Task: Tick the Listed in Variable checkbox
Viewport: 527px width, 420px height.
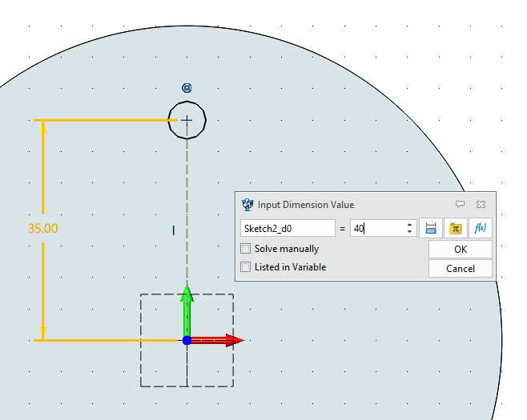Action: pyautogui.click(x=246, y=267)
